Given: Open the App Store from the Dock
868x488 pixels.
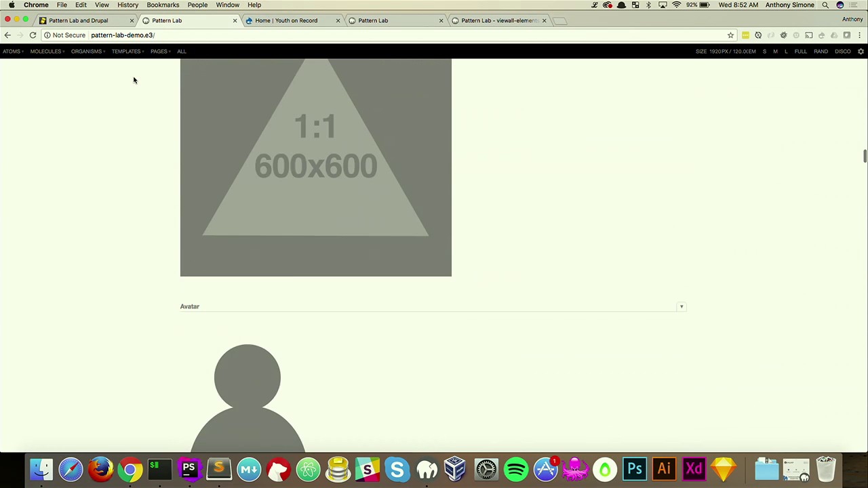Looking at the screenshot, I should 545,469.
